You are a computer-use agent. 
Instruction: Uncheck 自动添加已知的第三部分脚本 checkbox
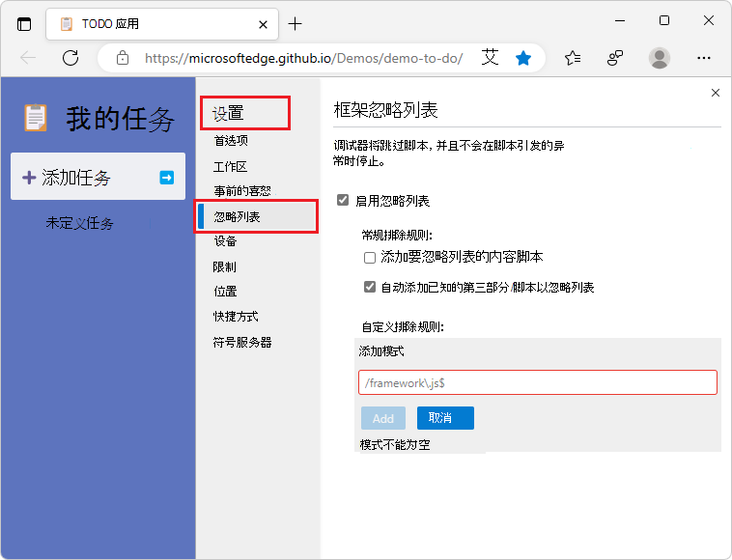(370, 287)
